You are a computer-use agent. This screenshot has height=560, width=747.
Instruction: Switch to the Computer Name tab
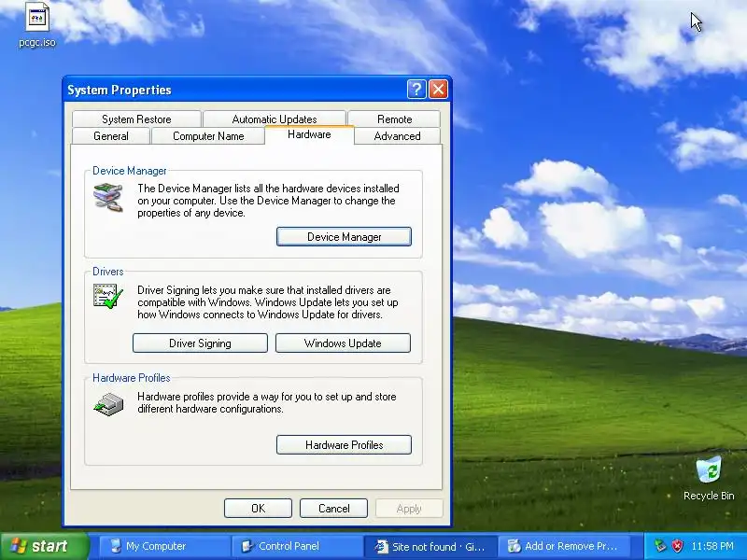point(208,136)
